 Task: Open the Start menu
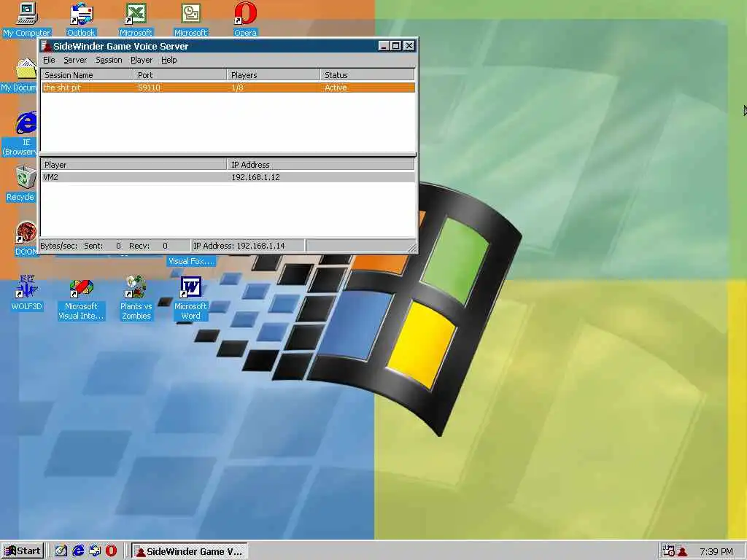23,551
